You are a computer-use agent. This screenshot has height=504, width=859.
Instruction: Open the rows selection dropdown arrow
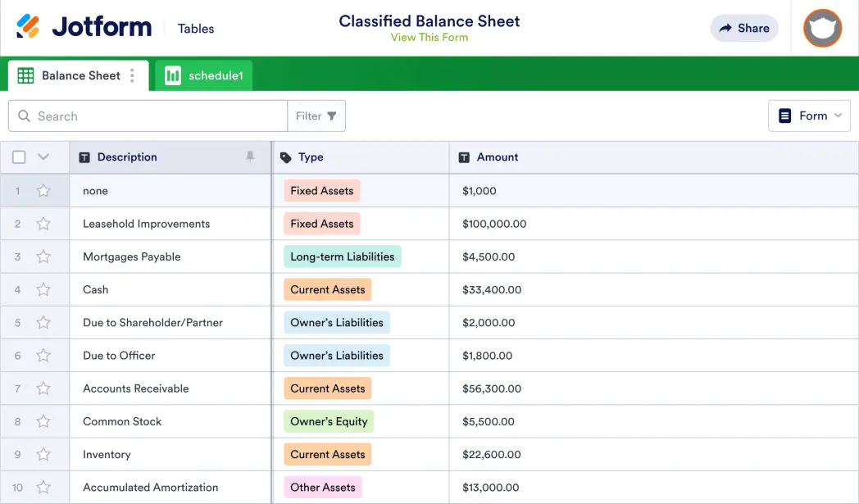(x=44, y=157)
